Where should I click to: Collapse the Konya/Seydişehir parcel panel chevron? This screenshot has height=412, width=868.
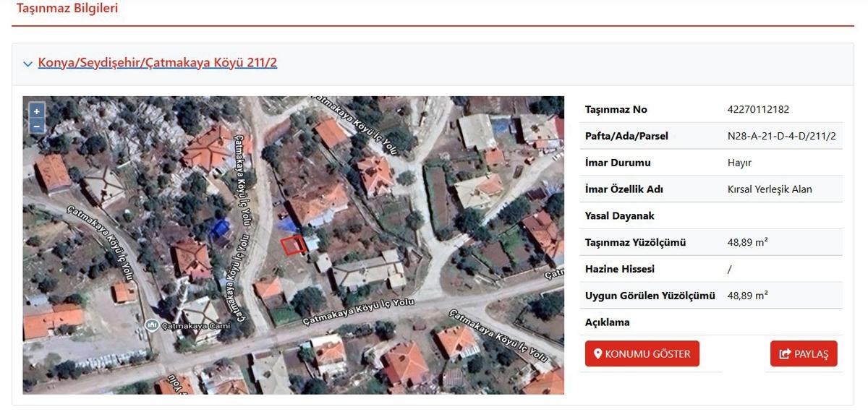pos(27,64)
